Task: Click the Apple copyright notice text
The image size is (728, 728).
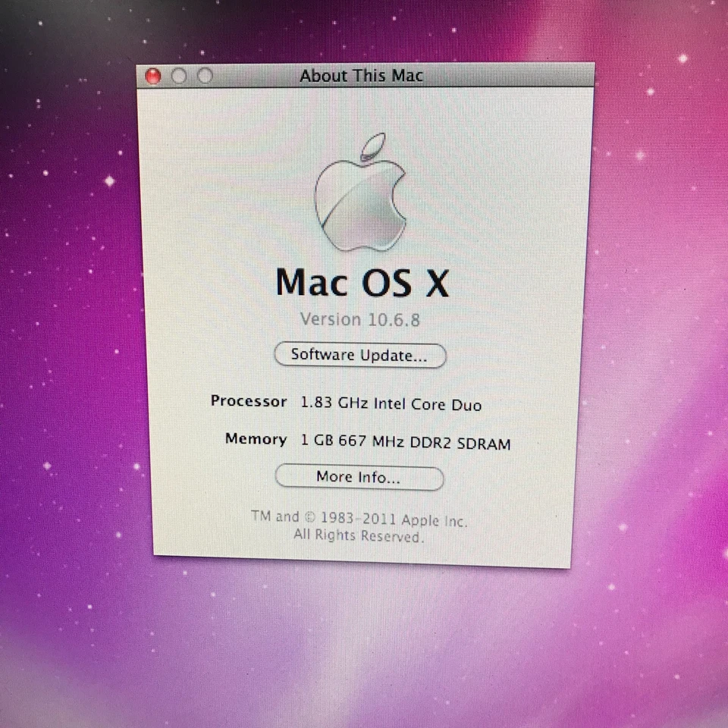Action: pos(359,521)
